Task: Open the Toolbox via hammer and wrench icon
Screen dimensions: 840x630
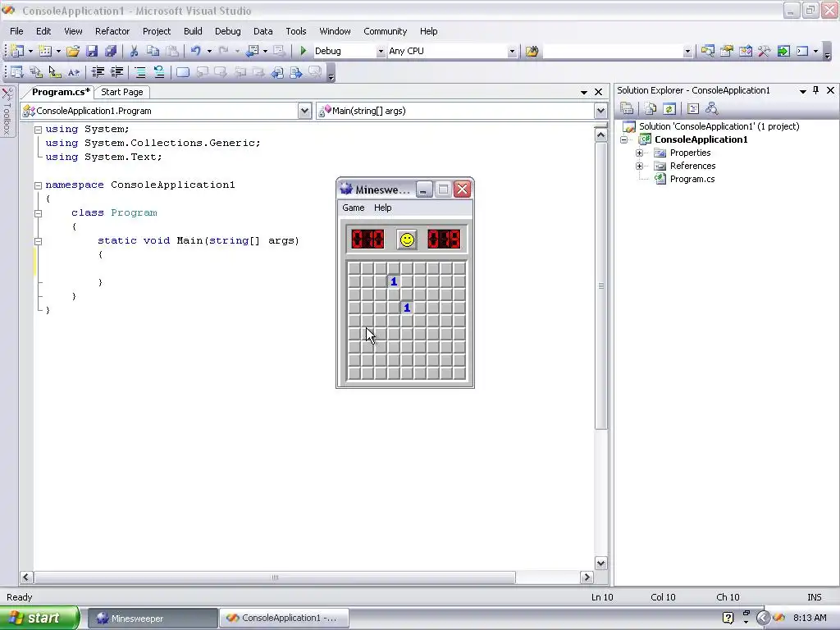Action: click(764, 51)
